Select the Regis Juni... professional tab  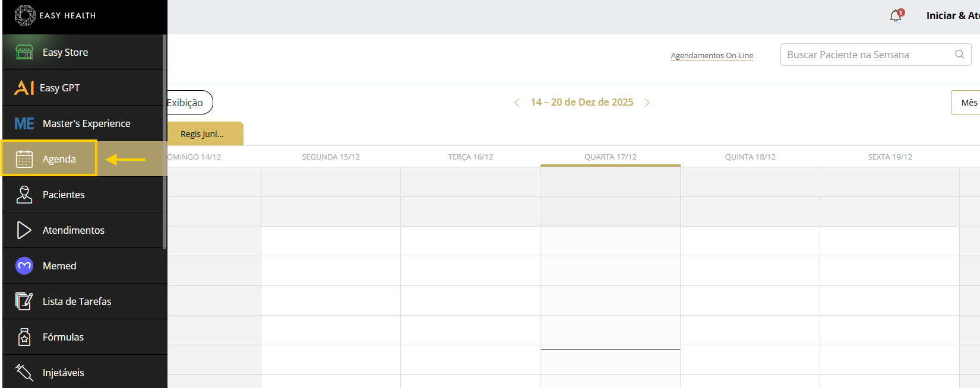[x=203, y=134]
